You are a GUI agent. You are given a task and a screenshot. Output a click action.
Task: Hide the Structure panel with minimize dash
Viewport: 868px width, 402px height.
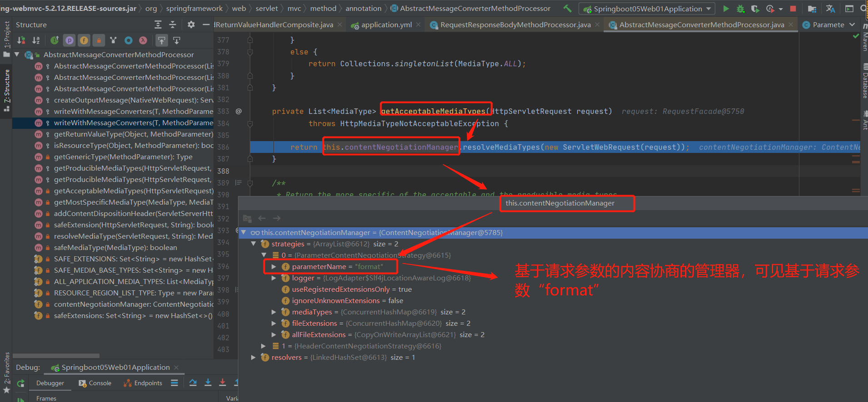206,25
